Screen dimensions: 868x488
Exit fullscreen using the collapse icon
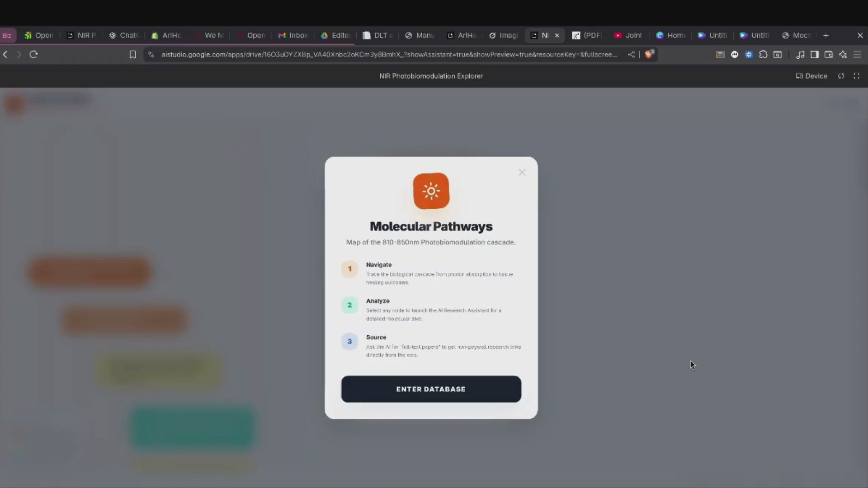[856, 76]
